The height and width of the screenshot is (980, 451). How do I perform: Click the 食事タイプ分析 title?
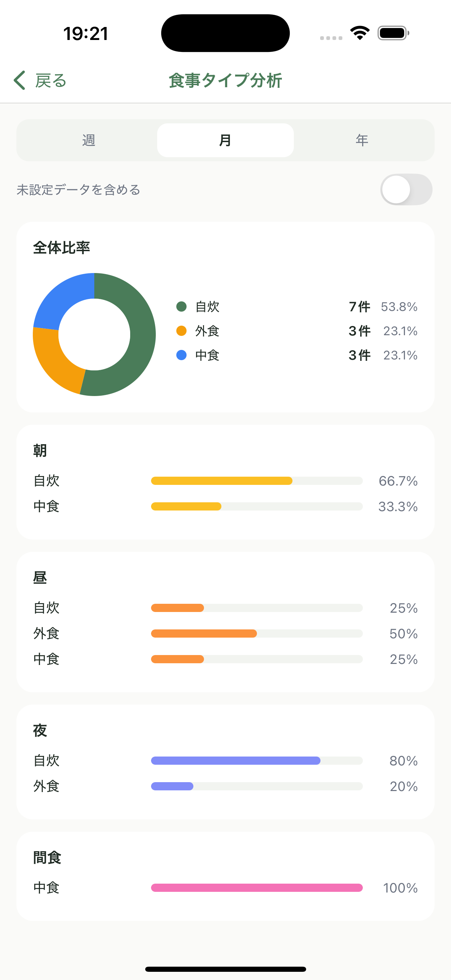225,80
